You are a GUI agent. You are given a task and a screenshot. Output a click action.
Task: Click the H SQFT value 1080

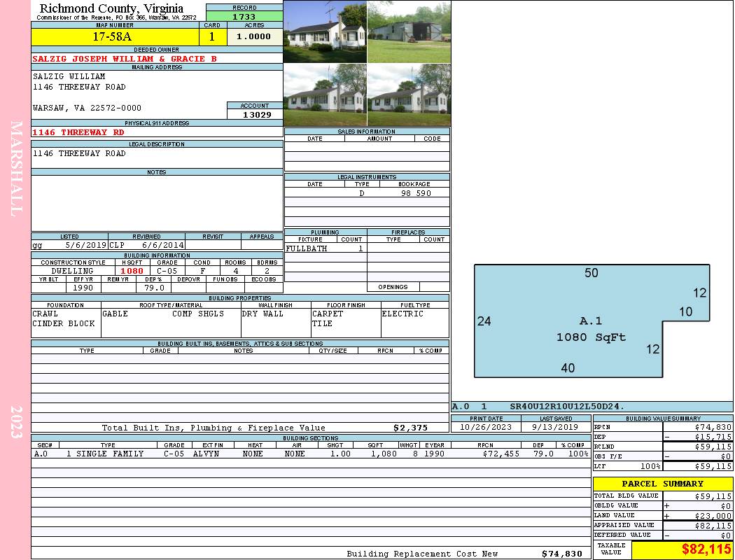coord(132,271)
